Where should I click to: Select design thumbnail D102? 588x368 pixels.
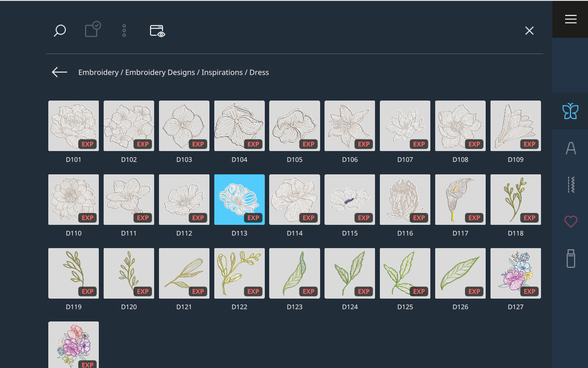click(x=129, y=126)
